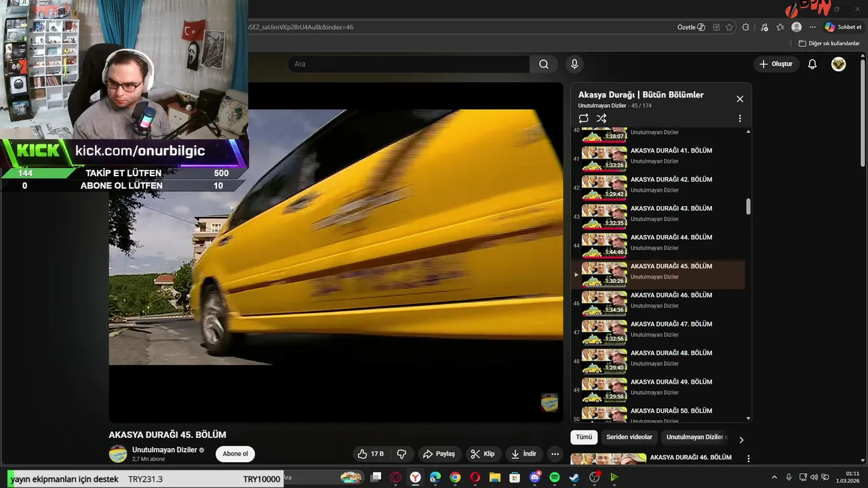Activate voice search microphone icon
Screen dimensions: 868x488
click(x=574, y=64)
